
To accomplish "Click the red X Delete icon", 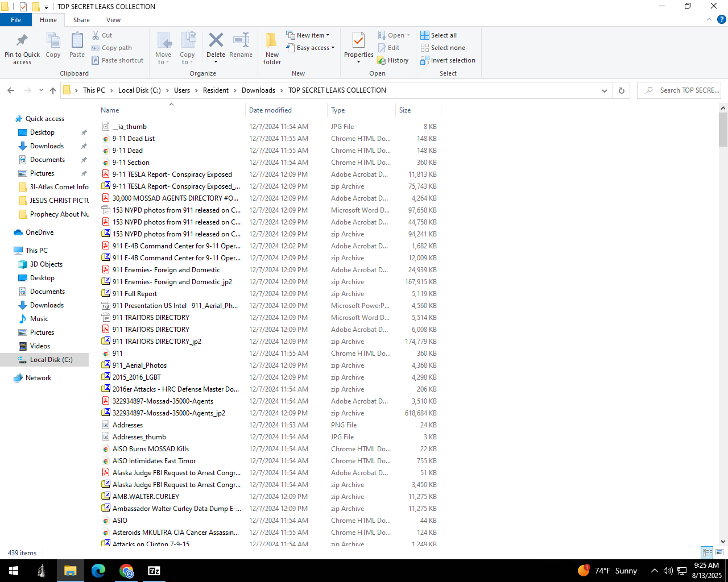I will 216,40.
